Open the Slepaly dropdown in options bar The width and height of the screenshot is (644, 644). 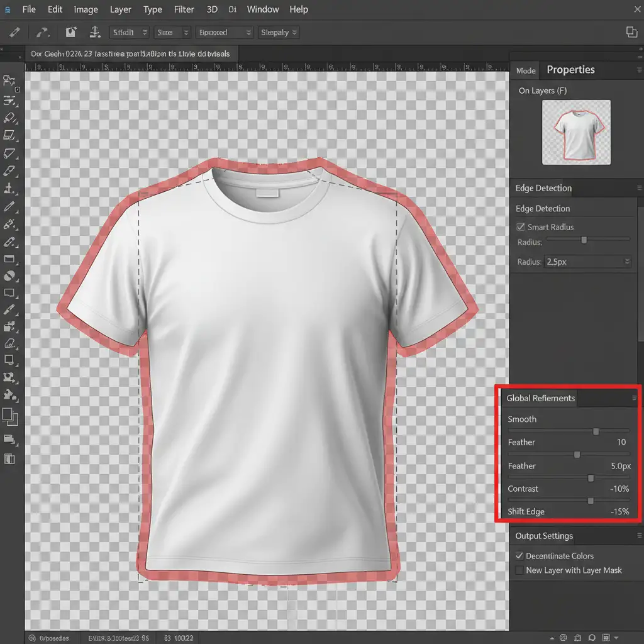click(x=277, y=32)
